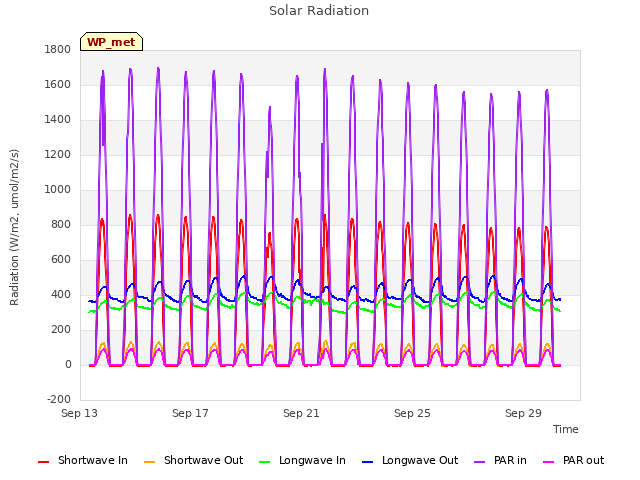This screenshot has width=640, height=480.
Task: Click the 400 y-axis tick label
Action: pyautogui.click(x=61, y=295)
